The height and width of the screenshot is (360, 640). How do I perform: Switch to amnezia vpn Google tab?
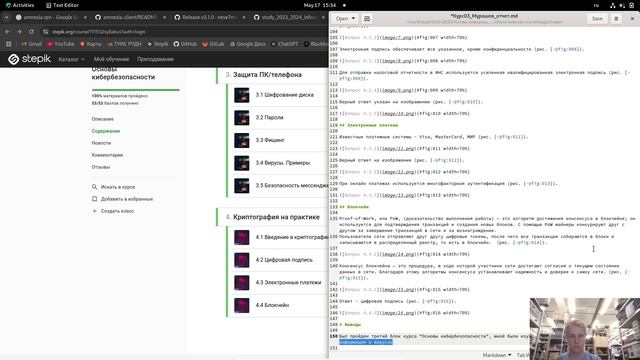click(50, 17)
